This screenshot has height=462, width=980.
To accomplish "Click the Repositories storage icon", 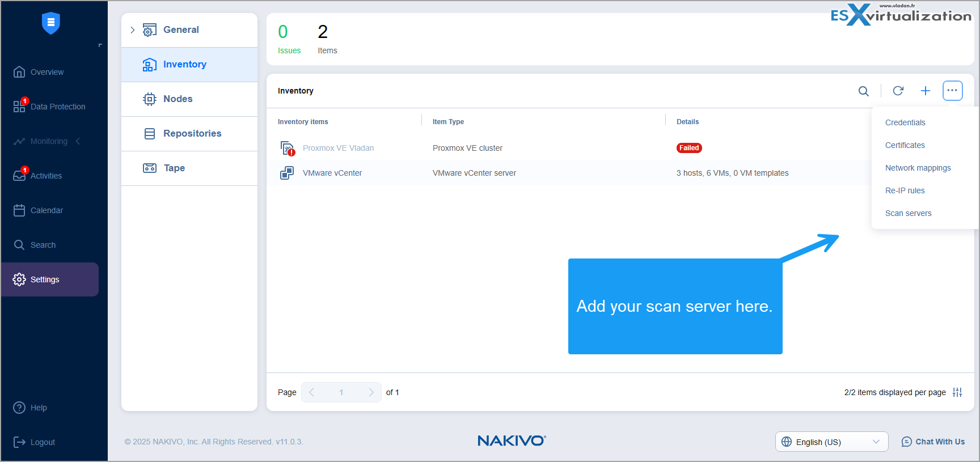I will [x=150, y=134].
